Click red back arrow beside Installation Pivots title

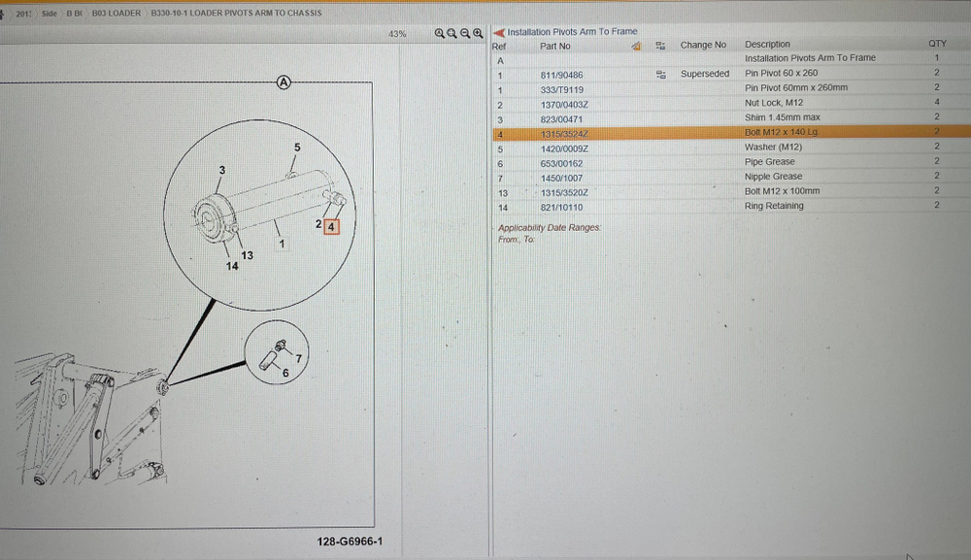(499, 32)
